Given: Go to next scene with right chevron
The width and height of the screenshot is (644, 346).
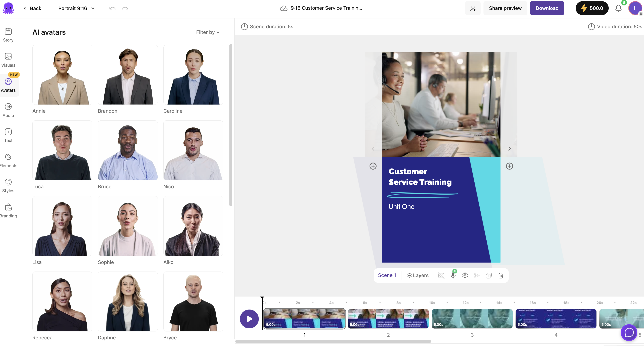Looking at the screenshot, I should 509,149.
